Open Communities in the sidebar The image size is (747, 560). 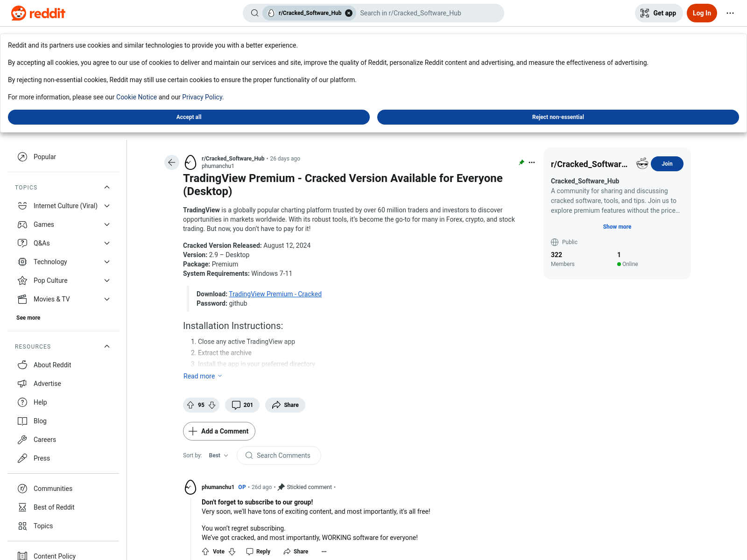(x=63, y=489)
